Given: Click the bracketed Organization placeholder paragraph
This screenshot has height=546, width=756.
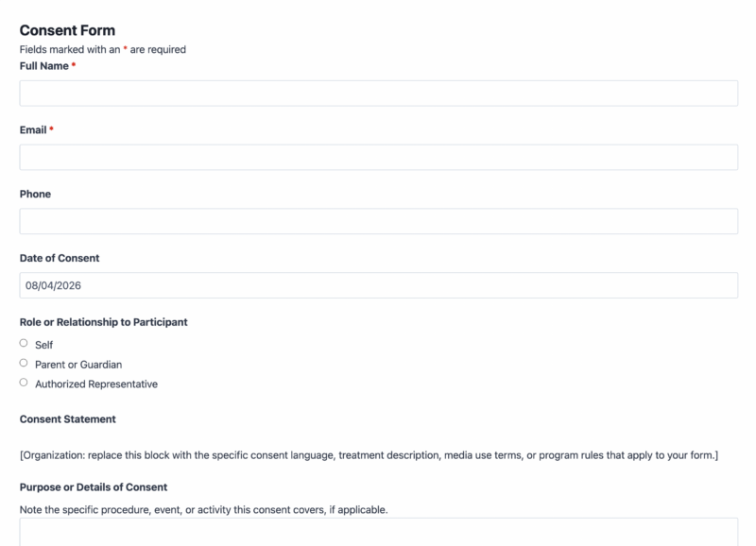Looking at the screenshot, I should click(369, 455).
